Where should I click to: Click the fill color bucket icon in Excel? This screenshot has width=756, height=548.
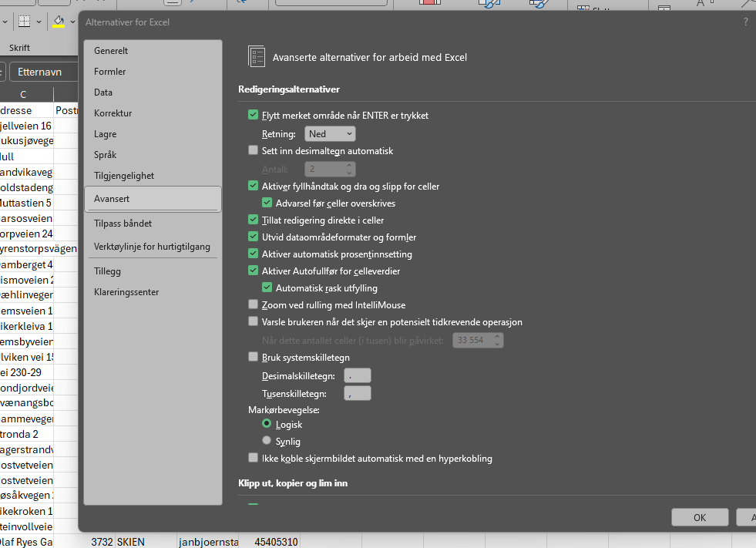click(59, 22)
